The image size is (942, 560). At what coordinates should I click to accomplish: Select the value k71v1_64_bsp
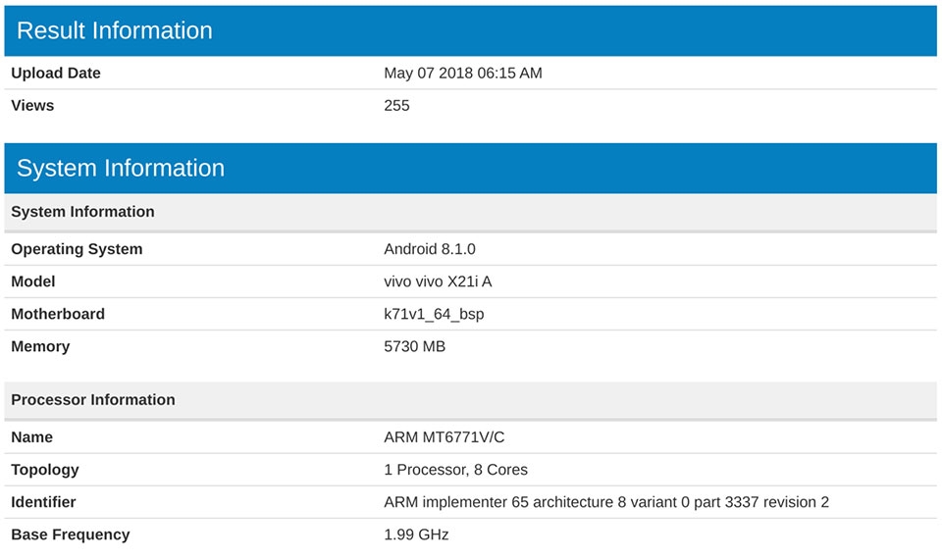pyautogui.click(x=434, y=315)
